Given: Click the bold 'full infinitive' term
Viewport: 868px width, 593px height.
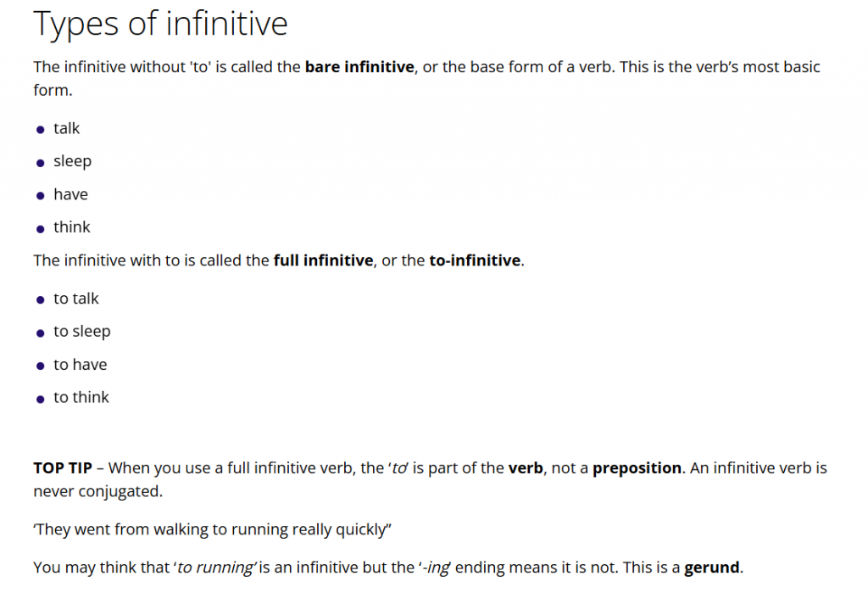Looking at the screenshot, I should click(323, 260).
